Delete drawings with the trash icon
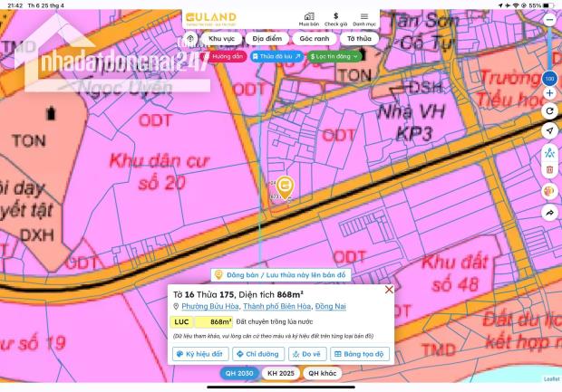Screen dimensions: 562x392 pyautogui.click(x=549, y=169)
